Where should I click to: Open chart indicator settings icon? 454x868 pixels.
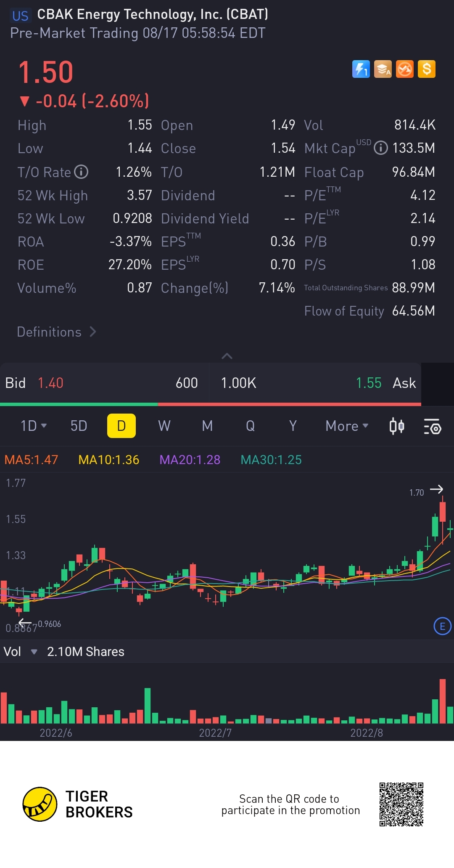(432, 426)
